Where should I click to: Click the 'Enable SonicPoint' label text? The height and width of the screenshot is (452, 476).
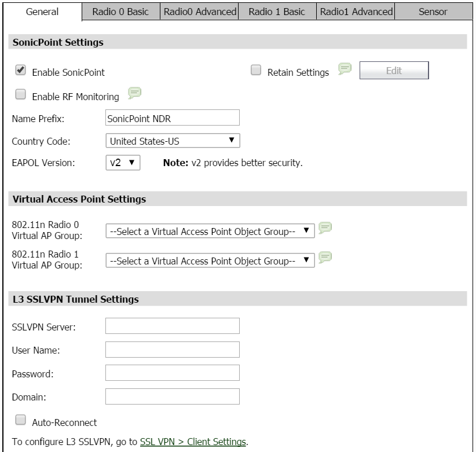click(x=68, y=72)
